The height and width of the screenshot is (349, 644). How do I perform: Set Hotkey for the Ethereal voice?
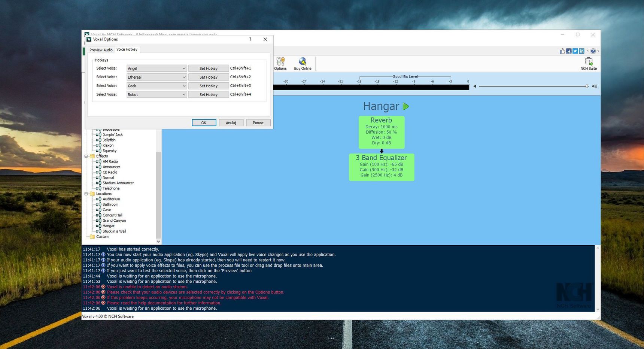pyautogui.click(x=208, y=77)
